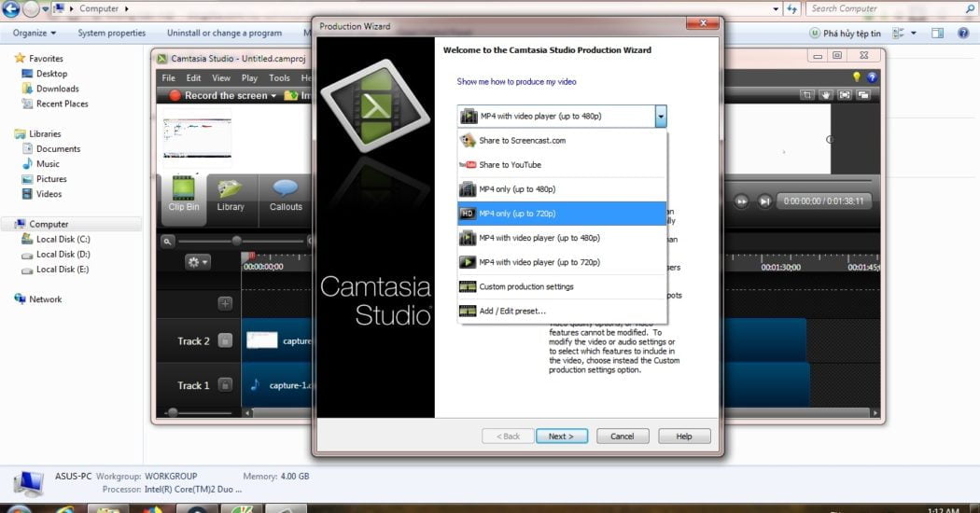The image size is (980, 513).
Task: Open Desktop in Favorites
Action: (52, 74)
